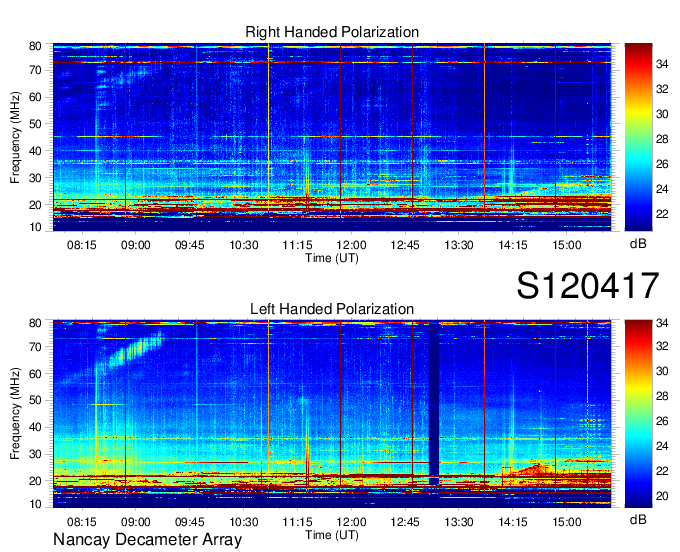Click the 09:00 tick under Right Handed panel

135,245
